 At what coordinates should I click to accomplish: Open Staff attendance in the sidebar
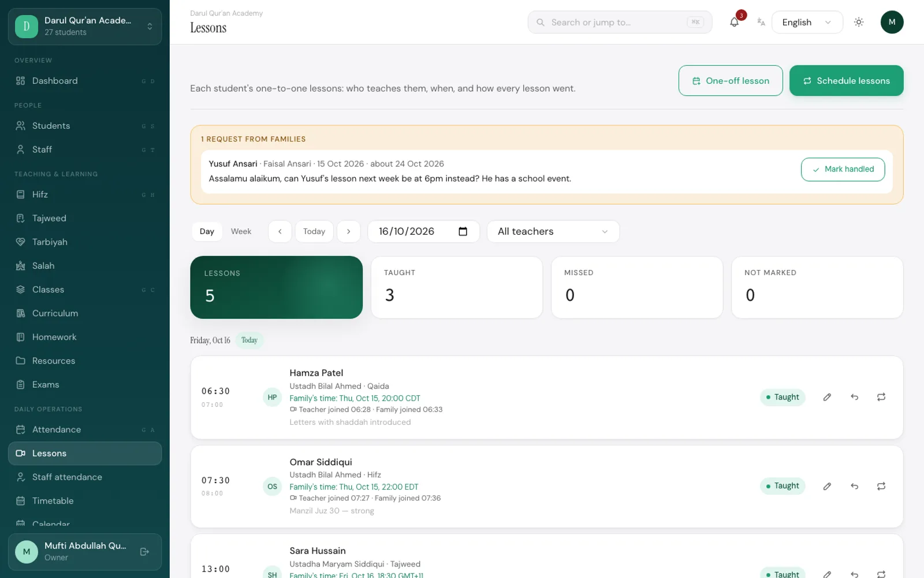tap(85, 477)
